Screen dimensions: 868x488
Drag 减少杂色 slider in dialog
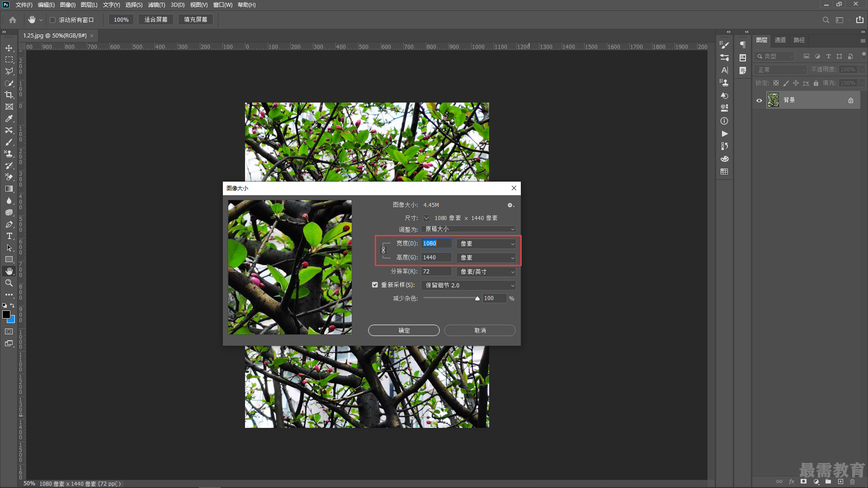(477, 299)
